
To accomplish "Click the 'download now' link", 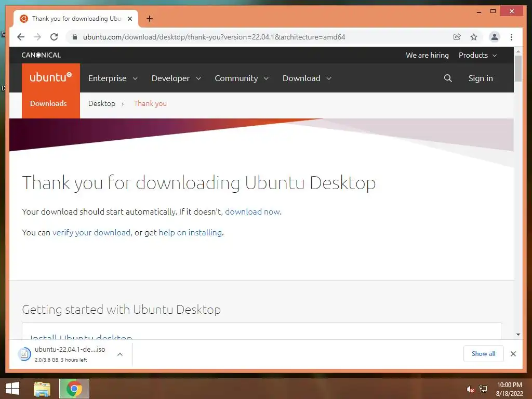I will pos(252,212).
